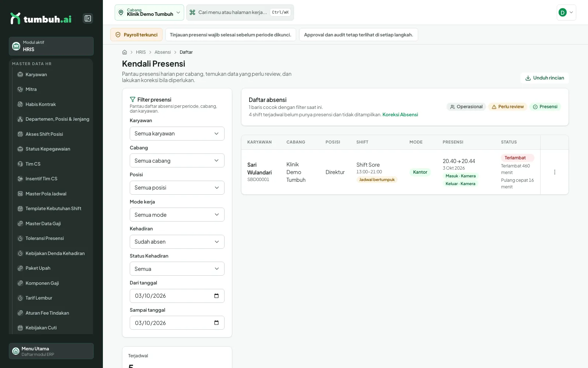
Task: Open the row actions three-dot menu
Action: click(555, 172)
